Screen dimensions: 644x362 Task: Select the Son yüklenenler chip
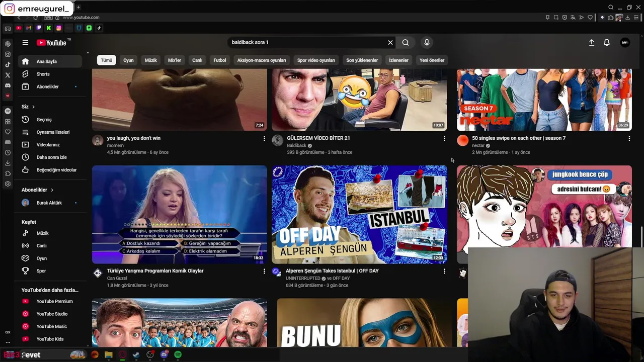362,60
